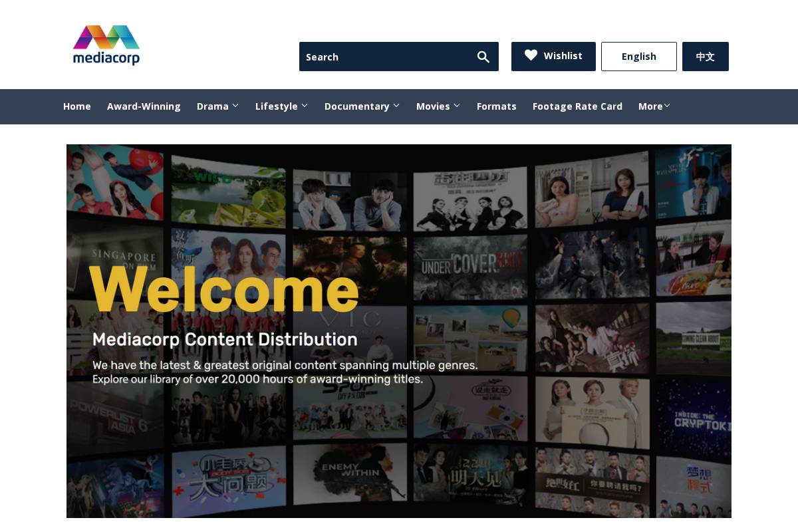Open the More dropdown in navigation
798x532 pixels.
[667, 104]
